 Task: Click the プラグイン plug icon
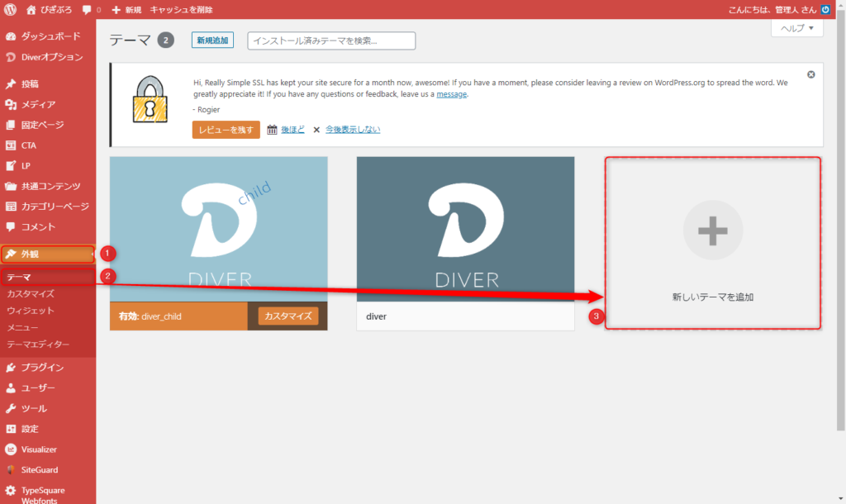[x=11, y=368]
